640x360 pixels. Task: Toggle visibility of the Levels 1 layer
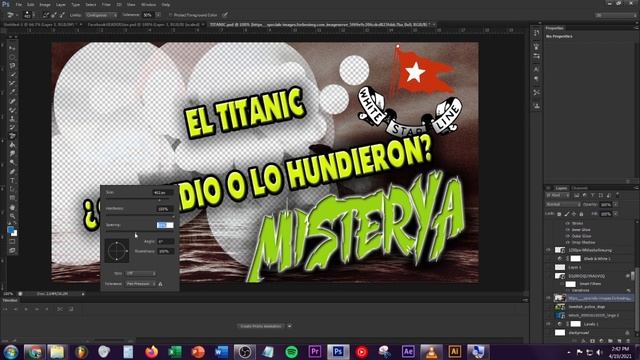tap(549, 324)
